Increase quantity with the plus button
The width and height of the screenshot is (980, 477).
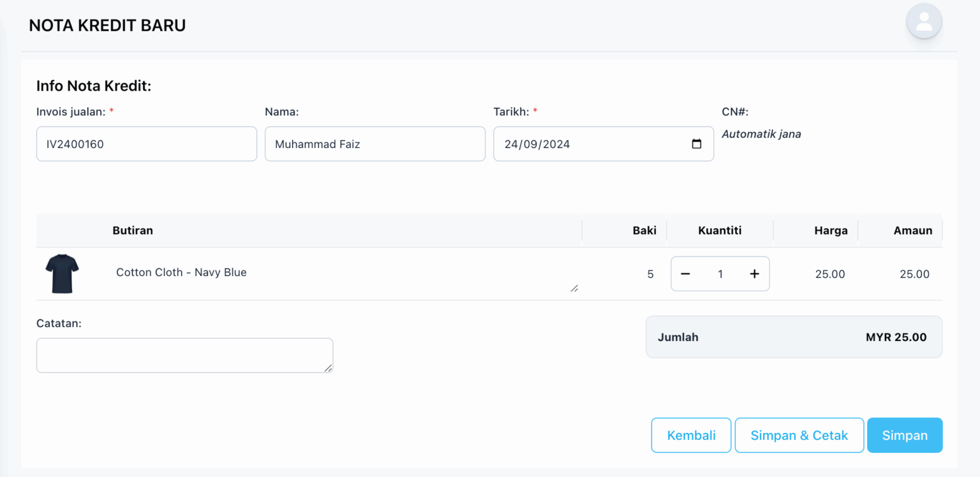click(x=754, y=274)
